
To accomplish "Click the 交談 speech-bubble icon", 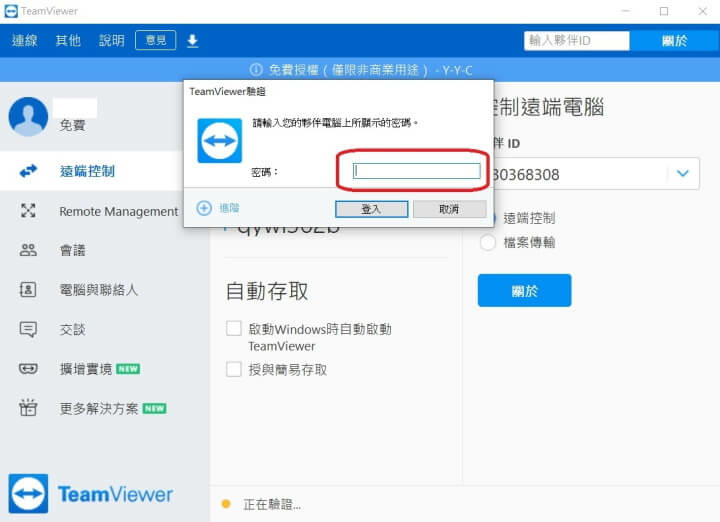I will pyautogui.click(x=28, y=330).
